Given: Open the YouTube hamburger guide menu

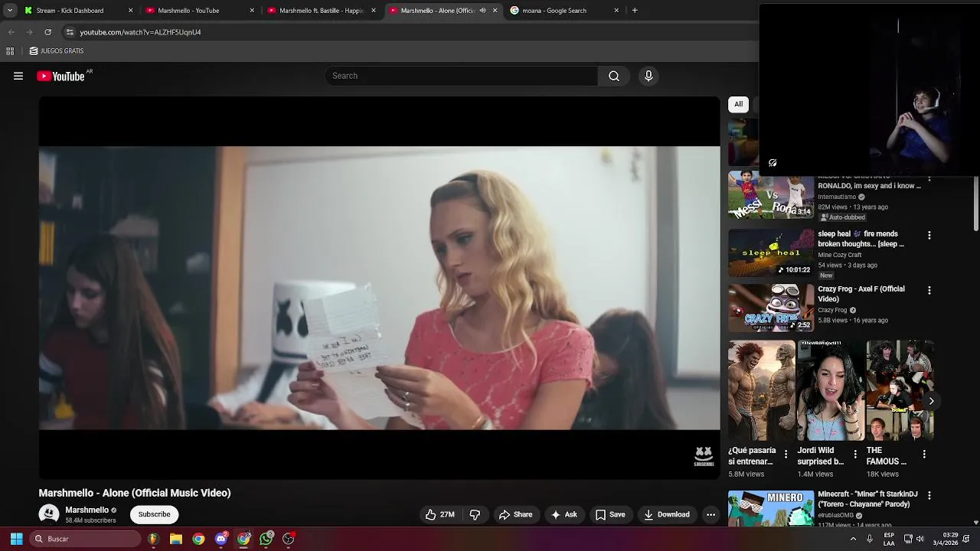Looking at the screenshot, I should (x=18, y=76).
